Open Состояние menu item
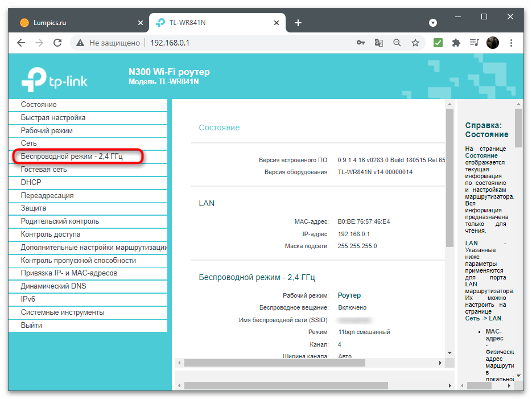The width and height of the screenshot is (532, 399). pyautogui.click(x=88, y=105)
